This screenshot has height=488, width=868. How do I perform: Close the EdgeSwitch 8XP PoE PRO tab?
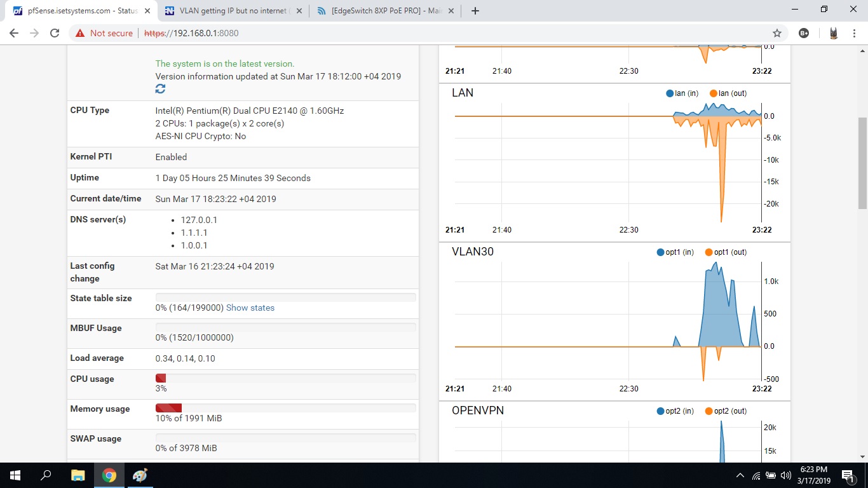click(452, 11)
